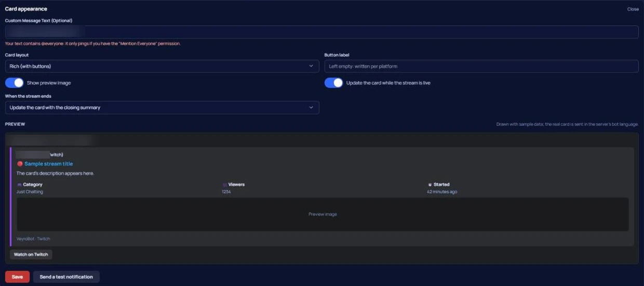This screenshot has height=286, width=644.
Task: Toggle Show preview image switch
Action: (x=15, y=83)
